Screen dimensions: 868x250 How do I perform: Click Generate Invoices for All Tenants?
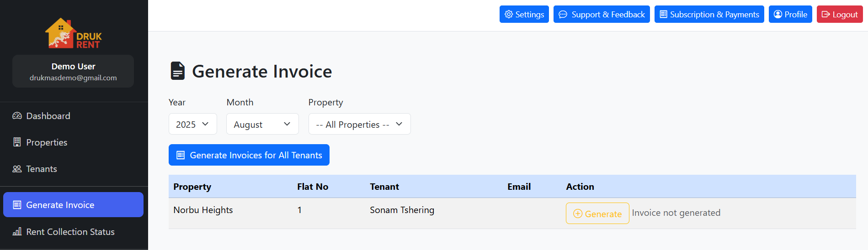[249, 155]
